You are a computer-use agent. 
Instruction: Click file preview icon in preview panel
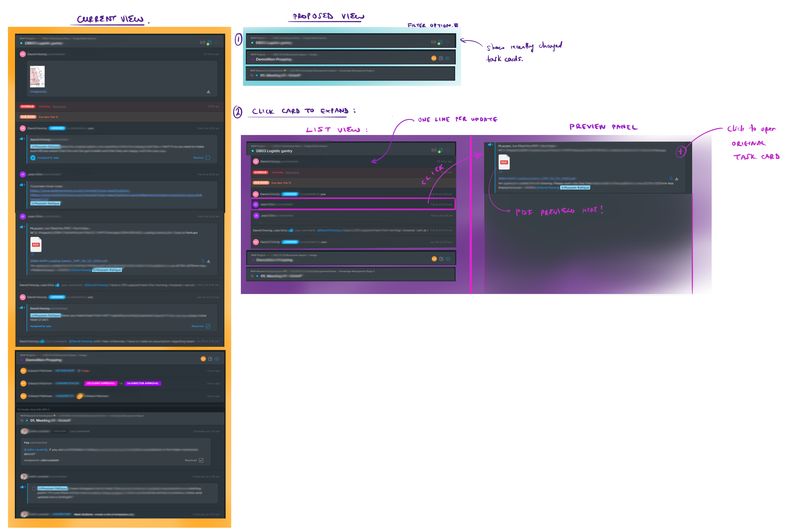pyautogui.click(x=671, y=178)
